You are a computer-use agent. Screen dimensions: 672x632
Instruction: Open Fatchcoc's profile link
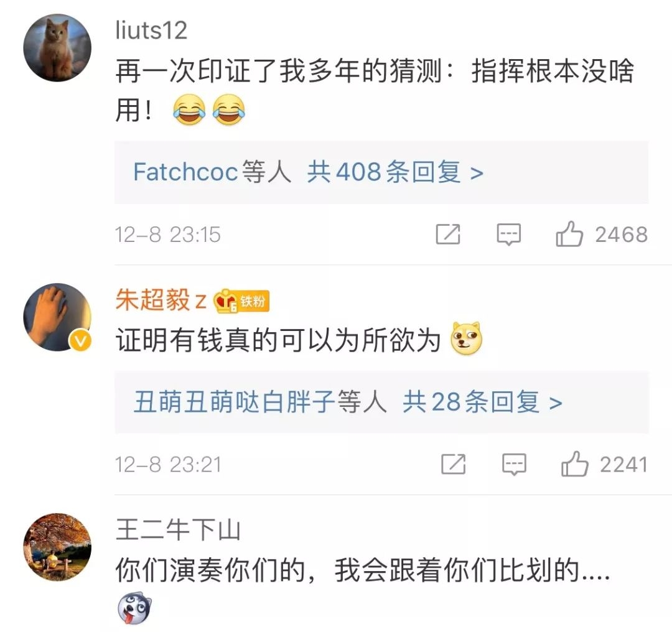coord(185,172)
